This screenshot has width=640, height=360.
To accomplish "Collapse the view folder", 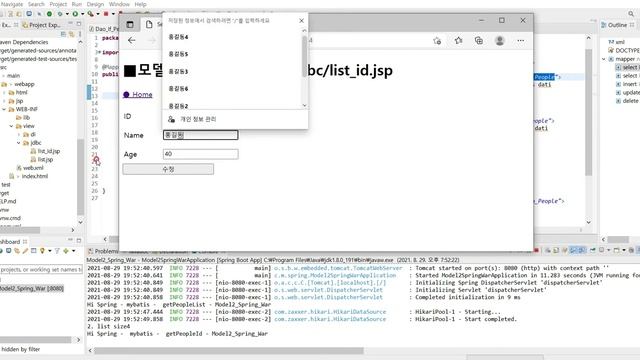I will pos(11,126).
